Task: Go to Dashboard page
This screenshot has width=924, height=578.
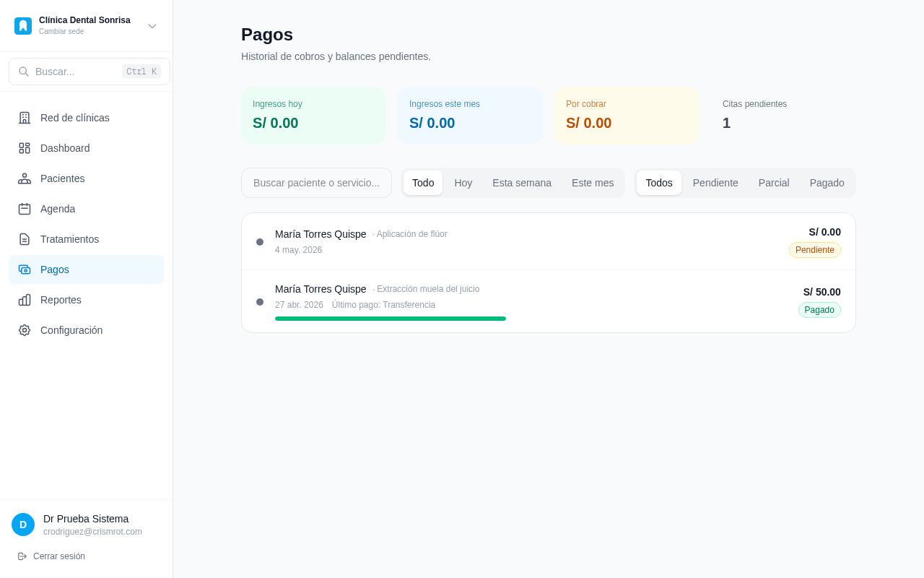Action: [x=87, y=148]
